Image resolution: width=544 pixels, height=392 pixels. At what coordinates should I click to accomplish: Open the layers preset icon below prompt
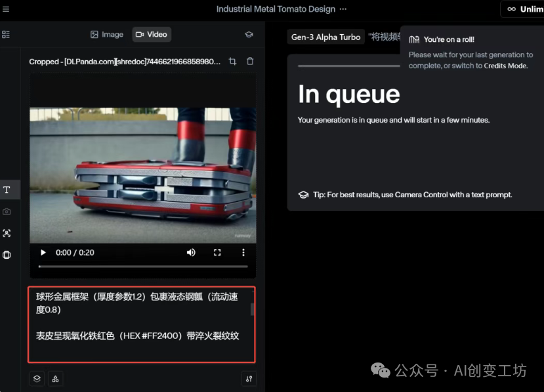pos(37,379)
